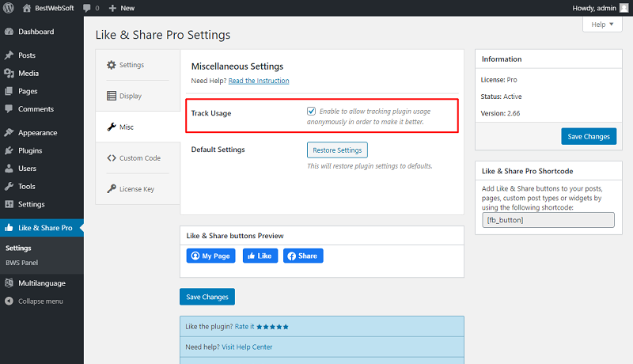Viewport: 633px width, 364px height.
Task: Click the [fb_button] shortcode field
Action: click(x=548, y=220)
